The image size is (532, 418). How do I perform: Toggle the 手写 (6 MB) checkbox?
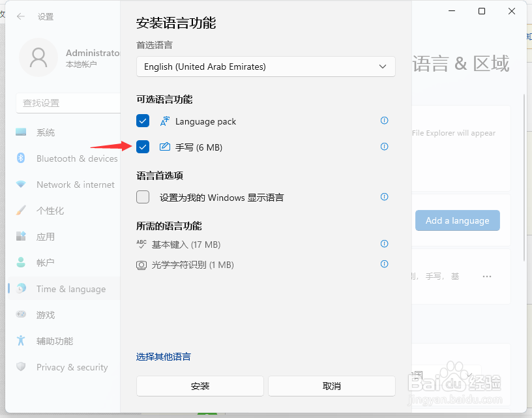pos(143,147)
